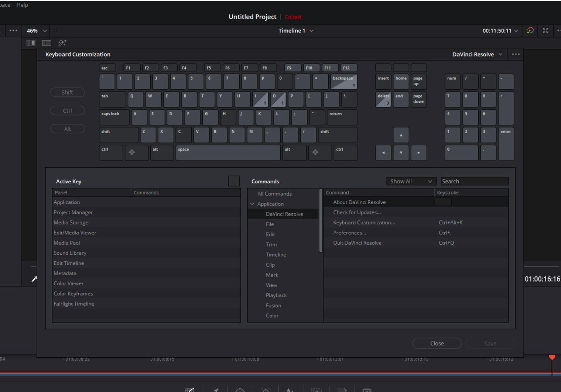Click the caps lock key on virtual keyboard
The width and height of the screenshot is (561, 392).
(x=114, y=117)
